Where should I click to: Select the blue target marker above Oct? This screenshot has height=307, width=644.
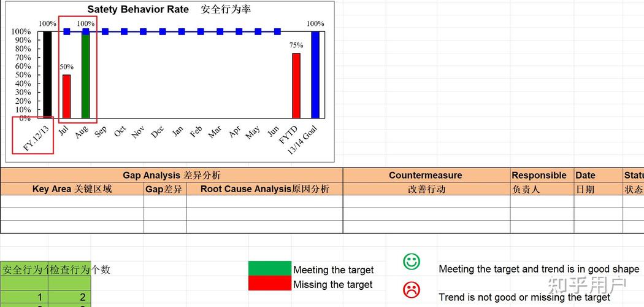[124, 32]
